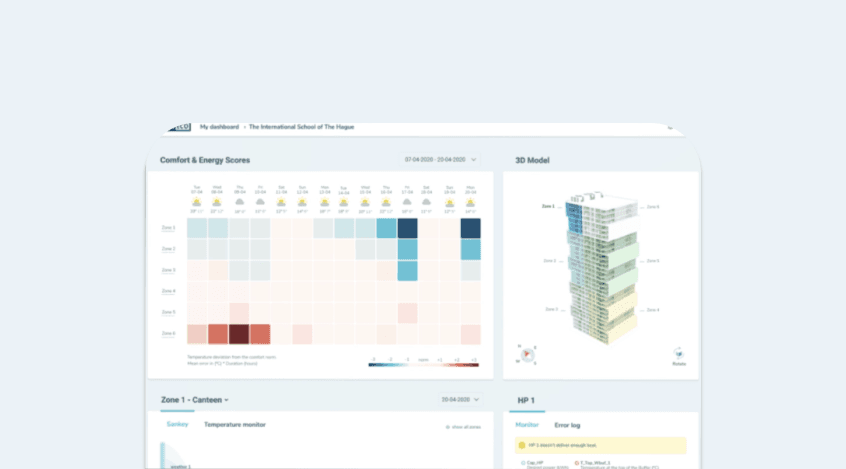Click the Rotate icon in 3D Model
This screenshot has height=469, width=846.
tap(679, 354)
